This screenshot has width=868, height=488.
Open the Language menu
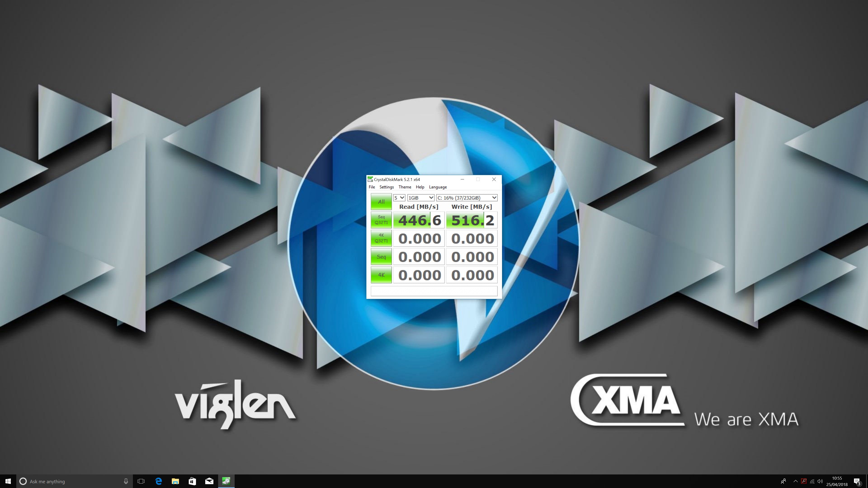pyautogui.click(x=438, y=187)
